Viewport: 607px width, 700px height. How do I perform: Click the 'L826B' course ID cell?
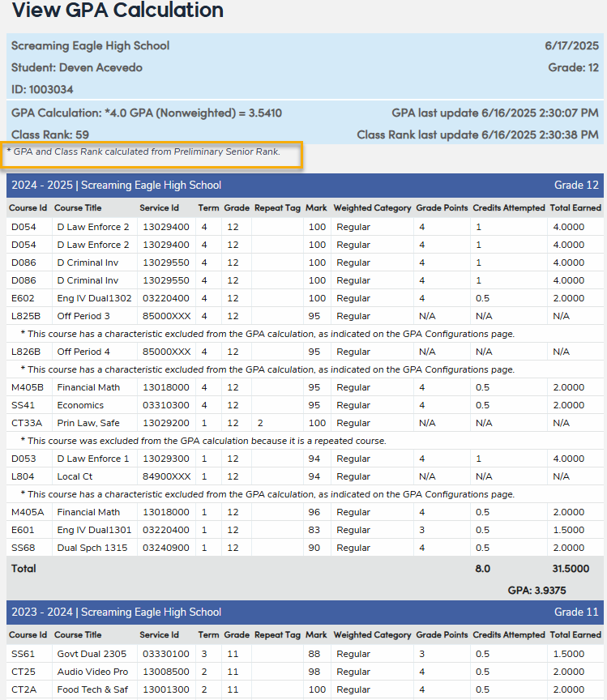26,352
